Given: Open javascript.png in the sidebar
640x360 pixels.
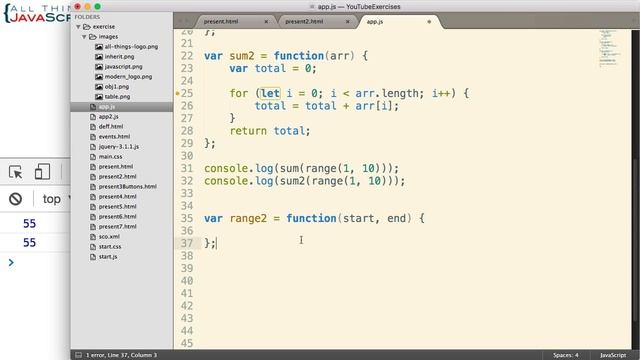Looking at the screenshot, I should pos(123,67).
